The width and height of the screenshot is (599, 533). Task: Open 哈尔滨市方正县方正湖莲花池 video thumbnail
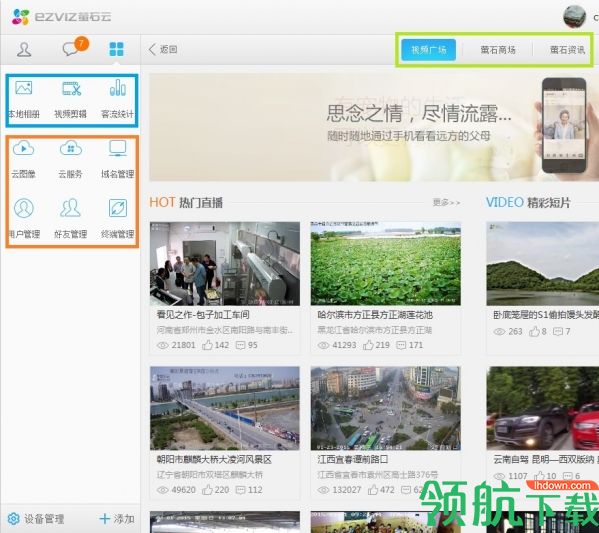(x=386, y=264)
